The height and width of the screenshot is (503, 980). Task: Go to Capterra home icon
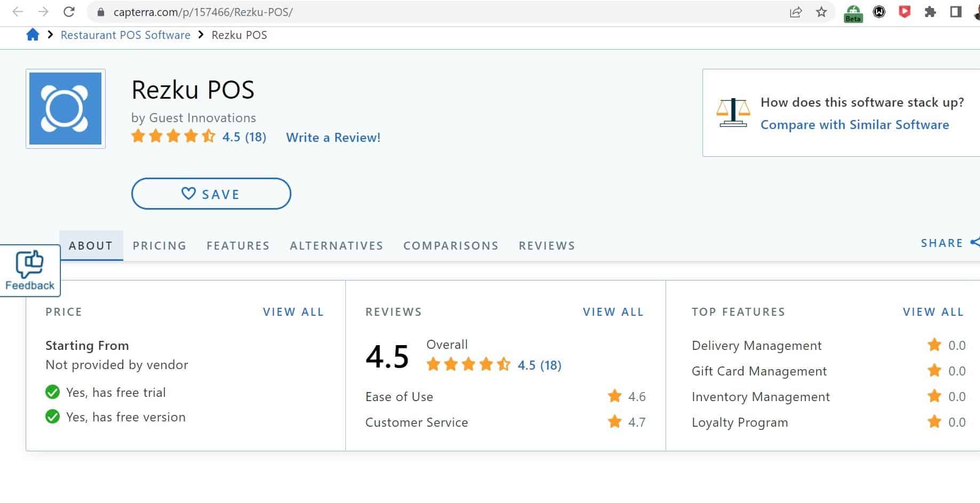pyautogui.click(x=33, y=35)
